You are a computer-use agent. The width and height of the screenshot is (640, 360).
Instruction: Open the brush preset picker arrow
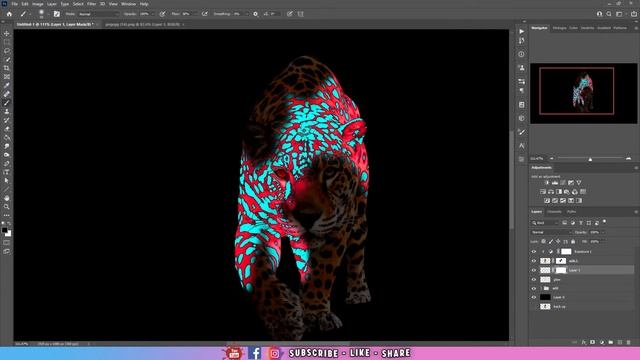tap(48, 14)
